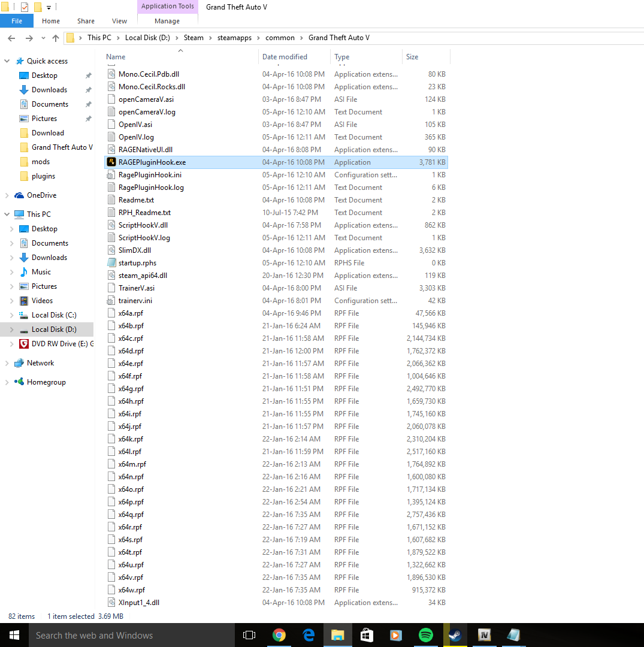Viewport: 644px width, 647px height.
Task: Sort files by Size column header
Action: click(426, 57)
